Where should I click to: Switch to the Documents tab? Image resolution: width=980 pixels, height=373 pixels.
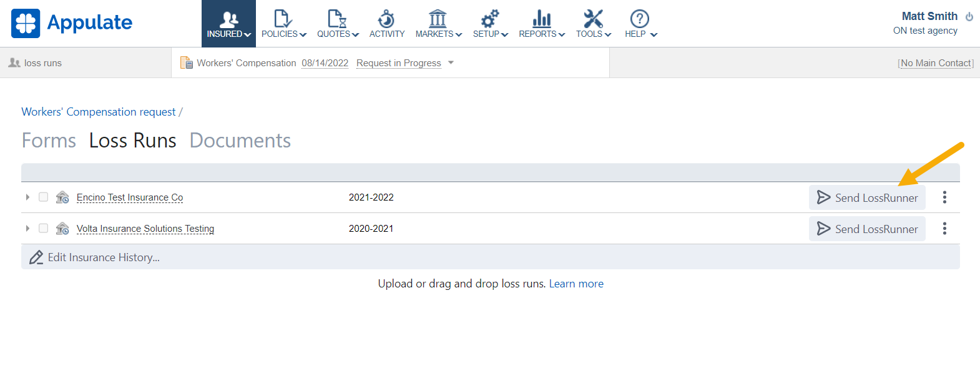(x=240, y=141)
